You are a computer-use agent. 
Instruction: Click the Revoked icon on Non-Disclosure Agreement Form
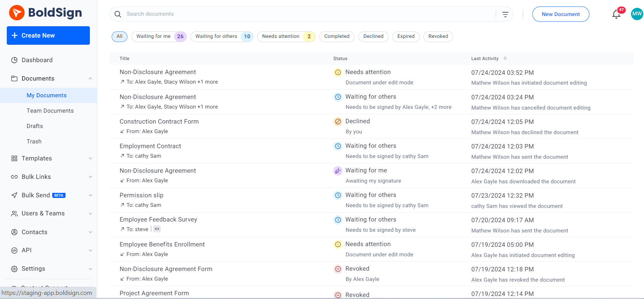click(x=338, y=269)
